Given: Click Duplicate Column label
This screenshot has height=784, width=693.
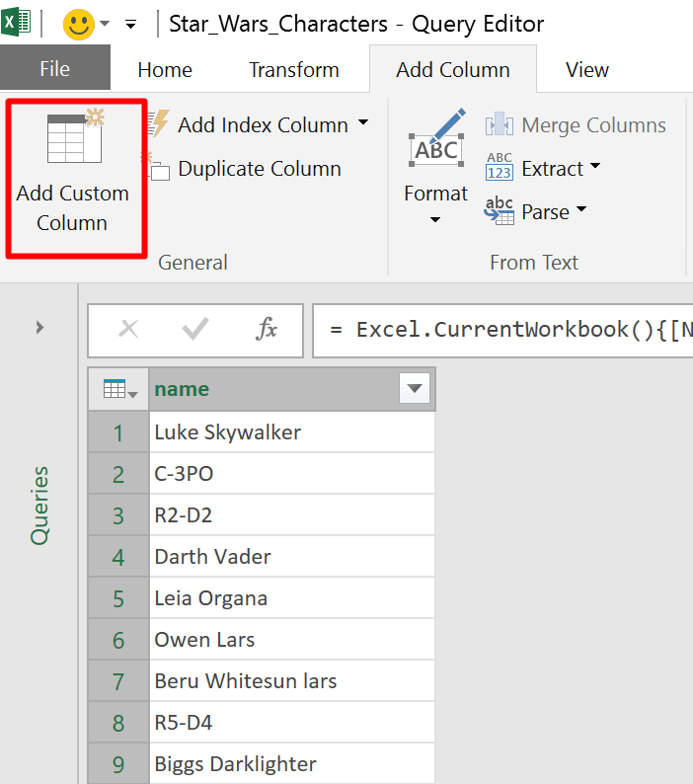Looking at the screenshot, I should tap(260, 169).
